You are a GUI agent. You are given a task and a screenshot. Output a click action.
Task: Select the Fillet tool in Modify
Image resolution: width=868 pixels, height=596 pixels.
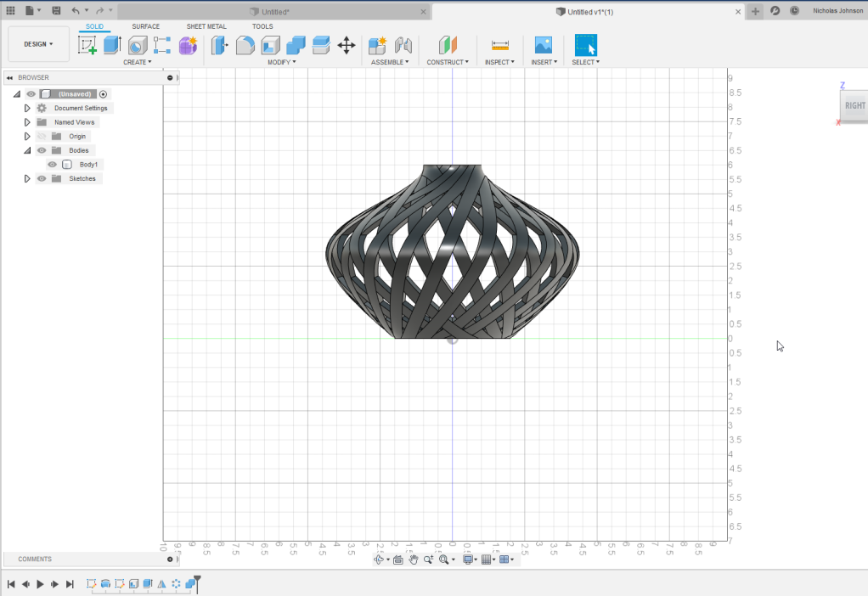coord(245,45)
